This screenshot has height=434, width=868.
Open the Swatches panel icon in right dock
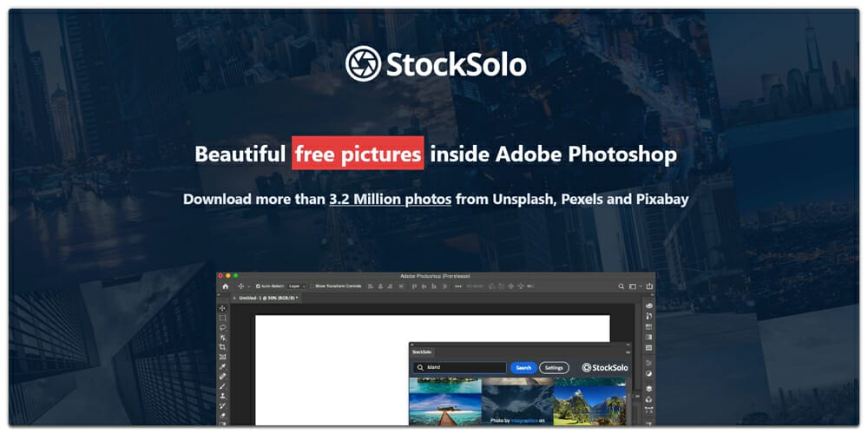pos(648,326)
